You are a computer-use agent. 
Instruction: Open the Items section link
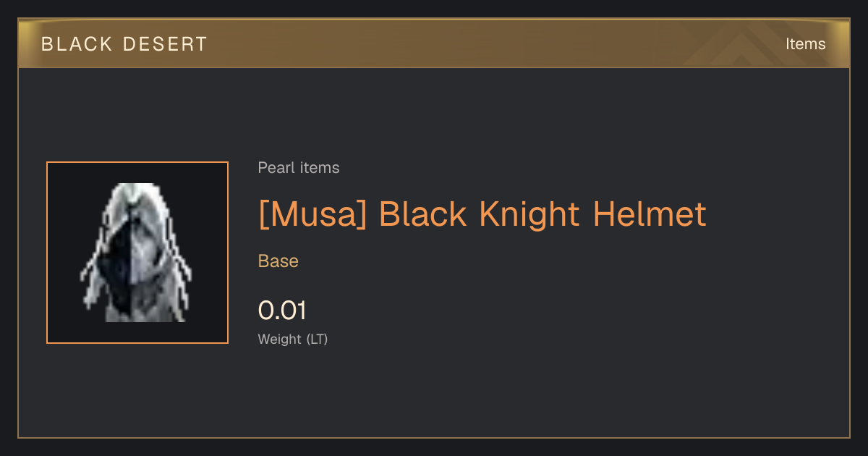click(x=805, y=44)
